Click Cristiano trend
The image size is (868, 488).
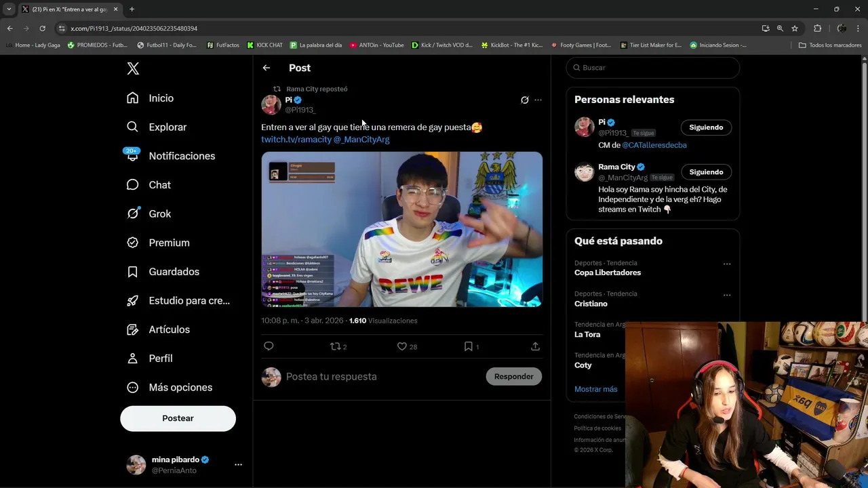pyautogui.click(x=591, y=304)
